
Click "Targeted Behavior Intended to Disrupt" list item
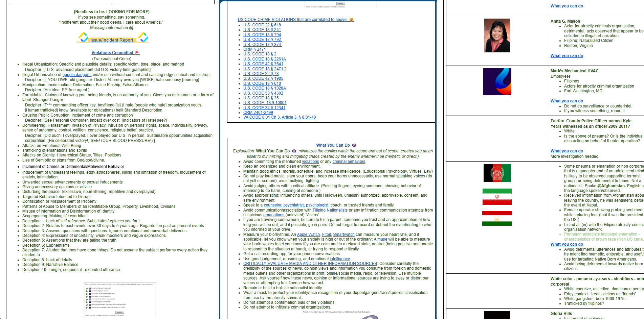[57, 197]
